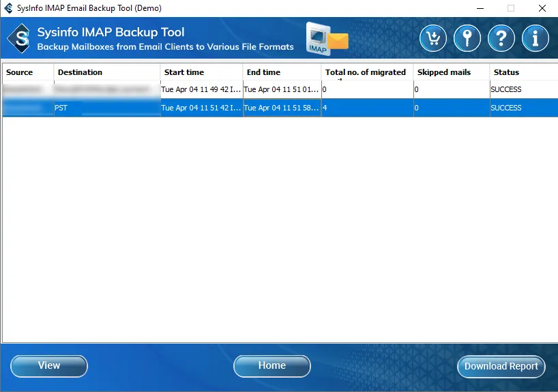
Task: Click the Status column header
Action: (x=523, y=72)
